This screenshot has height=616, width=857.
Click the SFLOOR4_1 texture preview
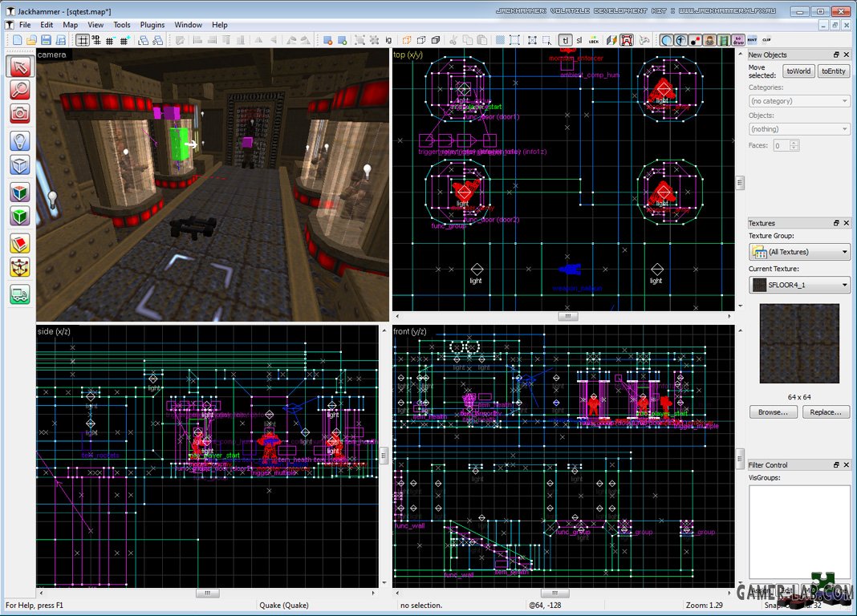tap(799, 343)
